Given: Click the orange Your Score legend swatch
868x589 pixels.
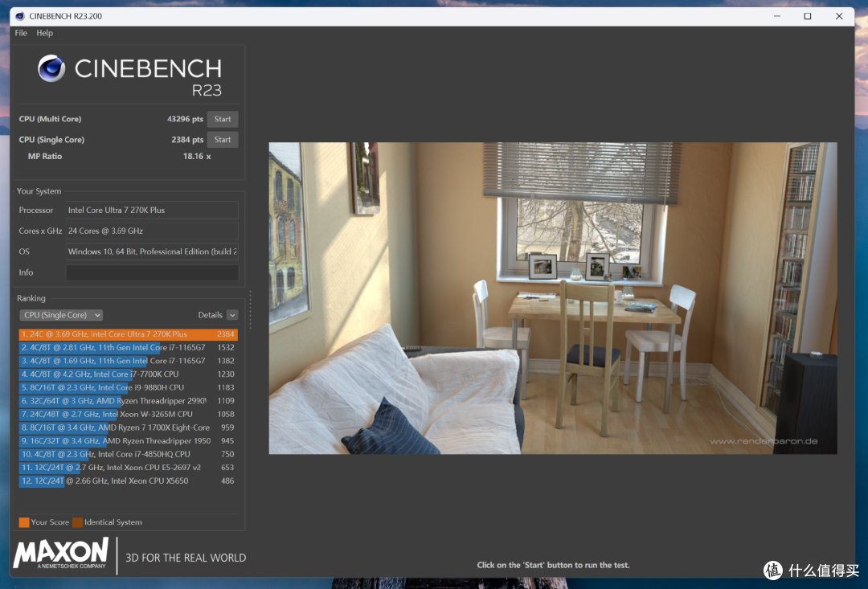Looking at the screenshot, I should pos(24,522).
